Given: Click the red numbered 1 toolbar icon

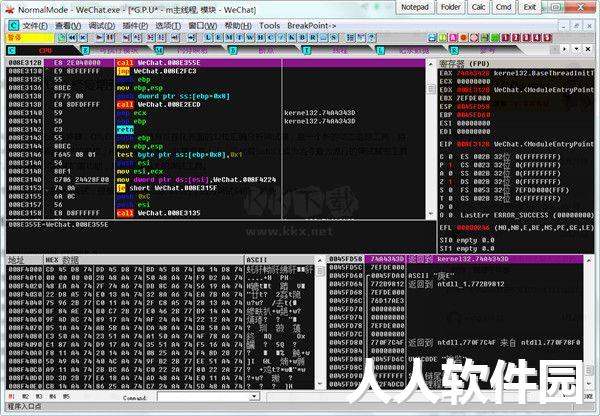Looking at the screenshot, I should click(505, 38).
